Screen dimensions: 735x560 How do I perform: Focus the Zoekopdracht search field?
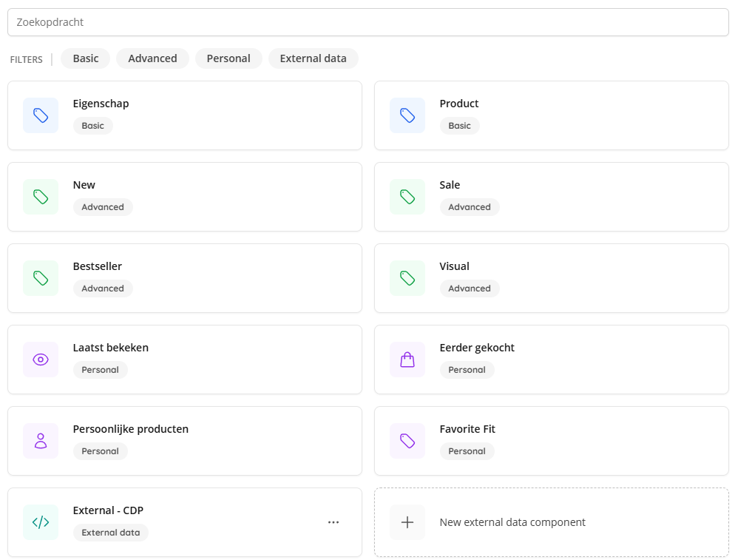[x=368, y=22]
